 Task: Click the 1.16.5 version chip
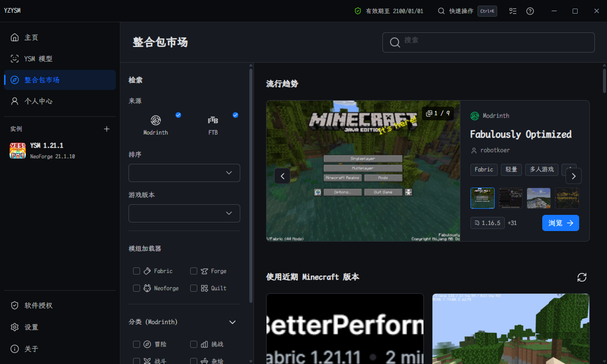pos(487,223)
